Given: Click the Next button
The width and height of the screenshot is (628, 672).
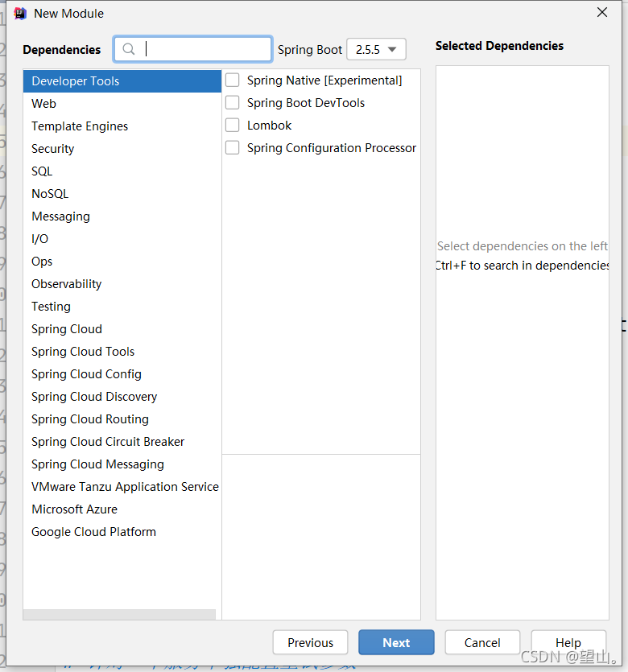Looking at the screenshot, I should click(x=396, y=642).
